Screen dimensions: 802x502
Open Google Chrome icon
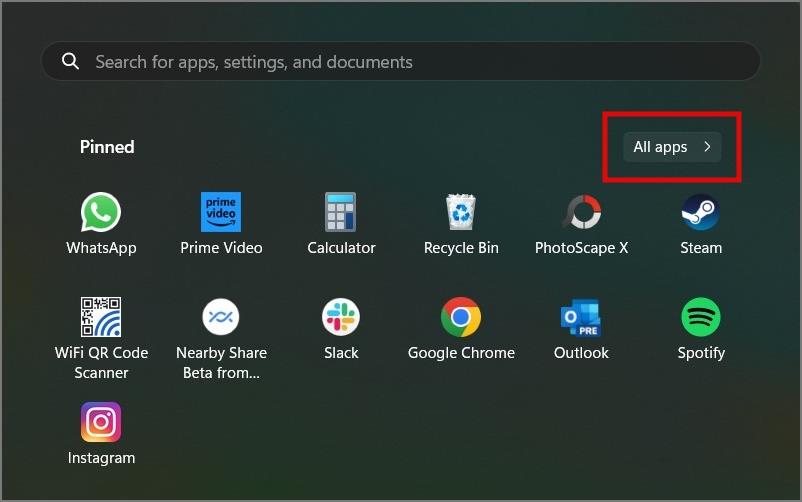461,317
